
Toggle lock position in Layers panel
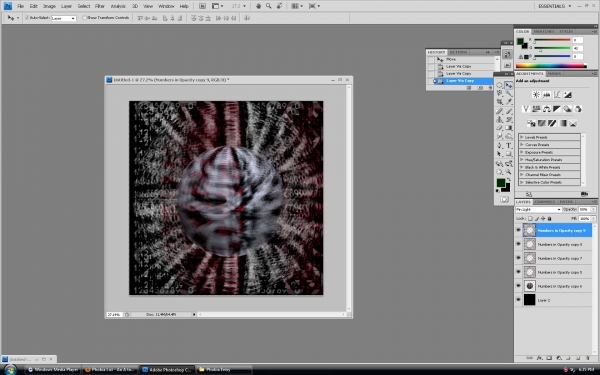pyautogui.click(x=543, y=218)
